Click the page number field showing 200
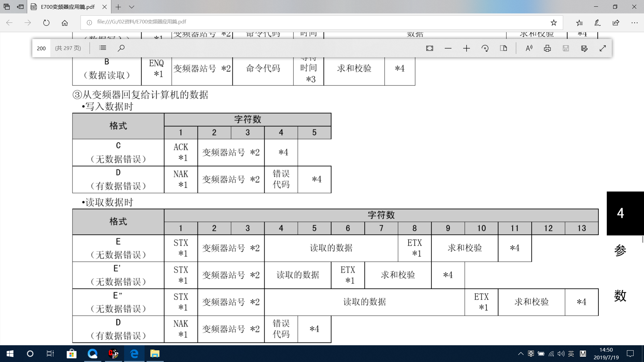 (x=41, y=48)
